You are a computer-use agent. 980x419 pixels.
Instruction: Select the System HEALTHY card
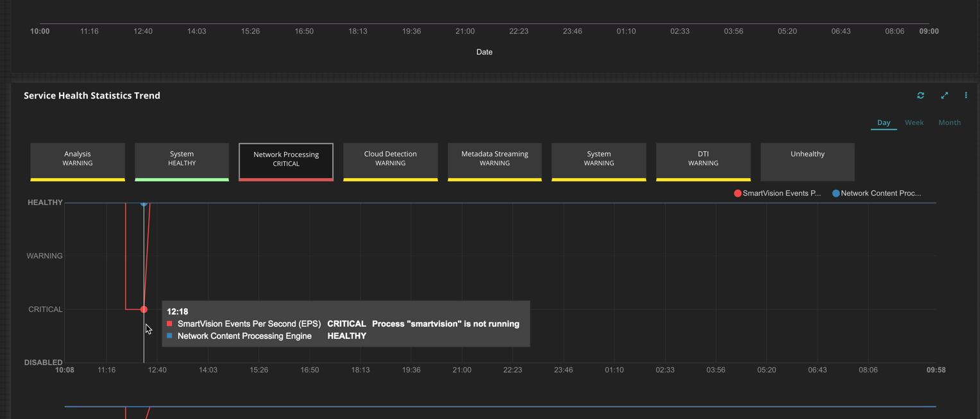point(182,162)
